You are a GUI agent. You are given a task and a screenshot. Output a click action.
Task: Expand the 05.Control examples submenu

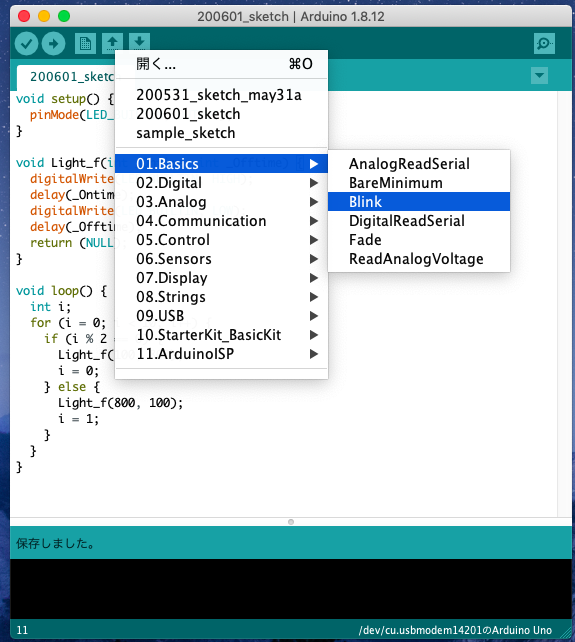(x=221, y=240)
